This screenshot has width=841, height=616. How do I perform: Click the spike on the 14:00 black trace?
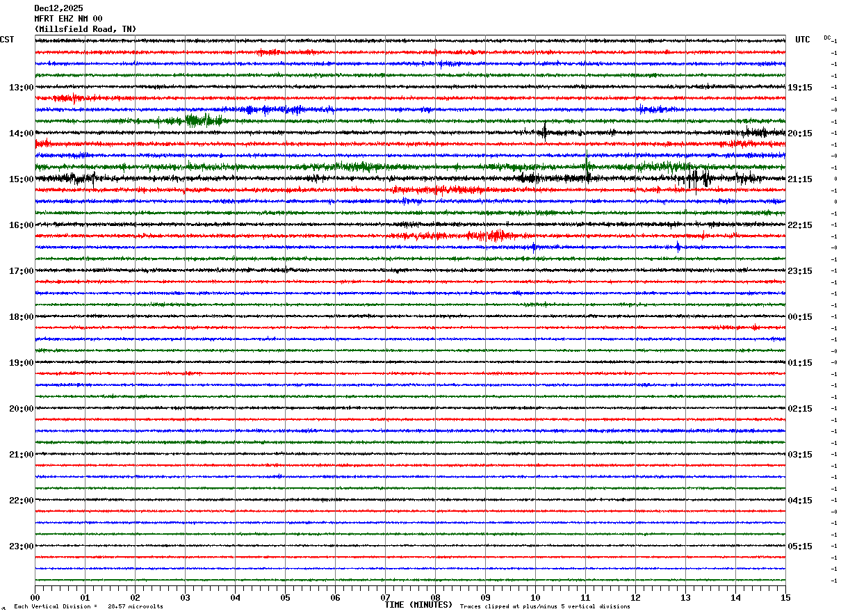coord(545,131)
